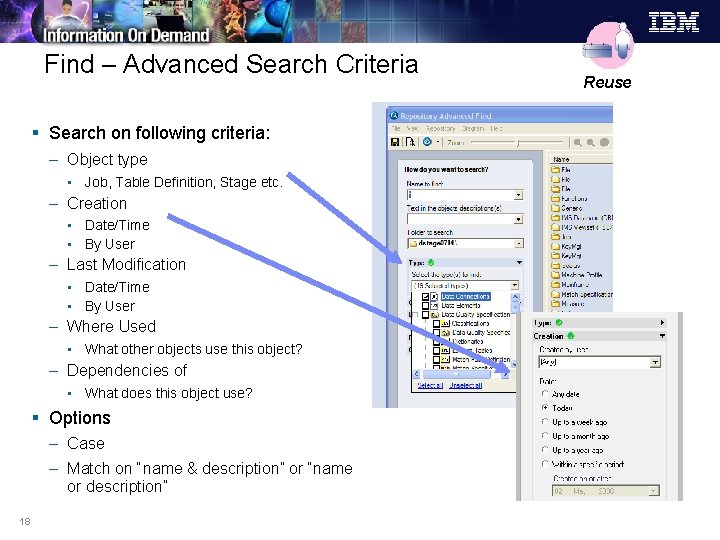Open the Help menu

pyautogui.click(x=496, y=129)
